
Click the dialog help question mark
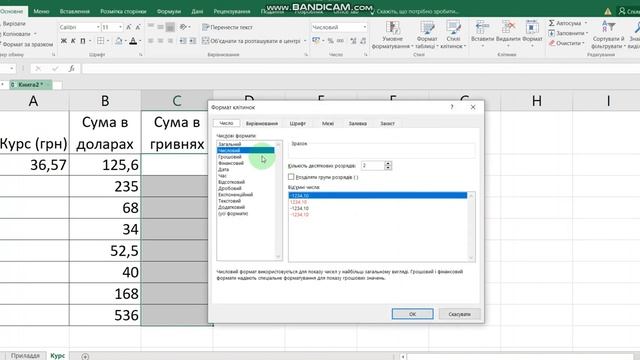tap(452, 107)
